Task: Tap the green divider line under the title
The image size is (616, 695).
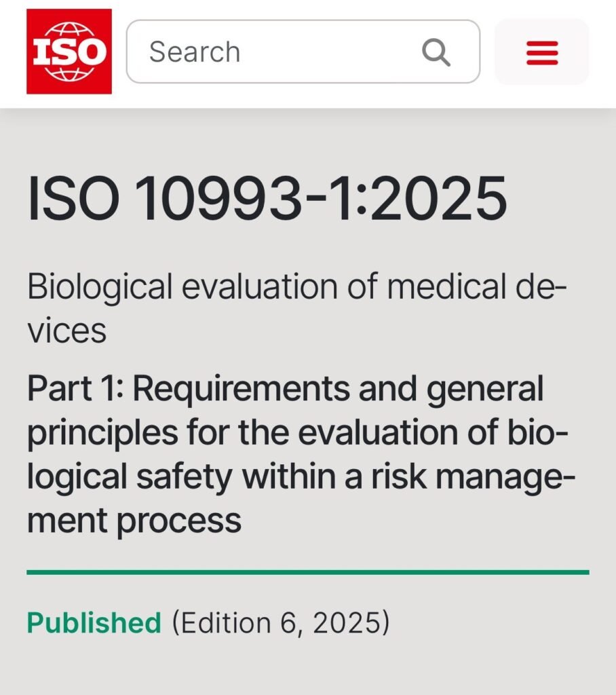Action: pyautogui.click(x=308, y=571)
